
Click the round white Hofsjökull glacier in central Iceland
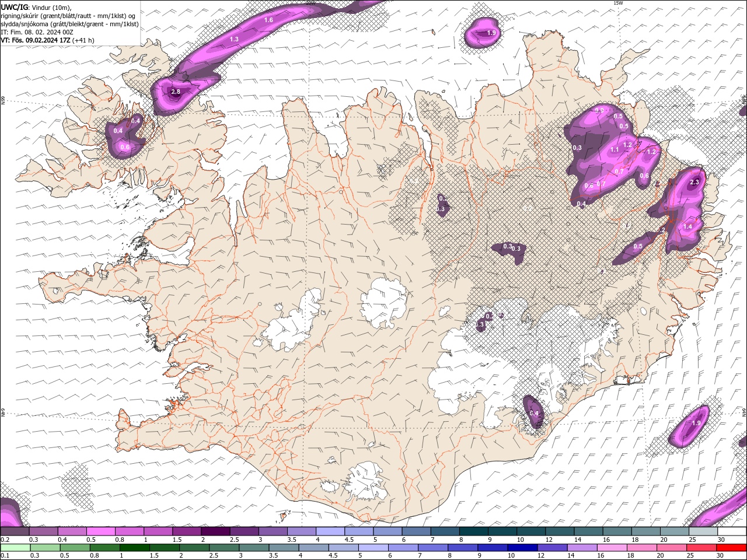tap(384, 303)
